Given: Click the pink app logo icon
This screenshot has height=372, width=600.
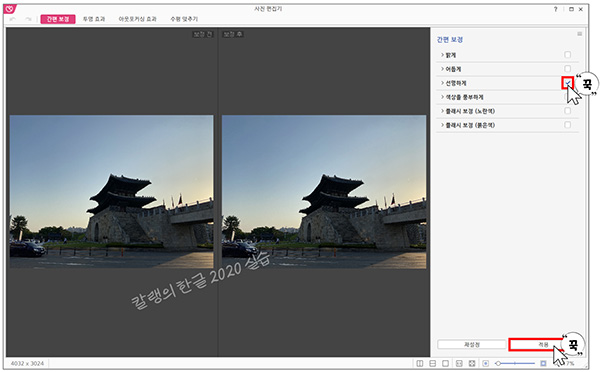Looking at the screenshot, I should (10, 8).
